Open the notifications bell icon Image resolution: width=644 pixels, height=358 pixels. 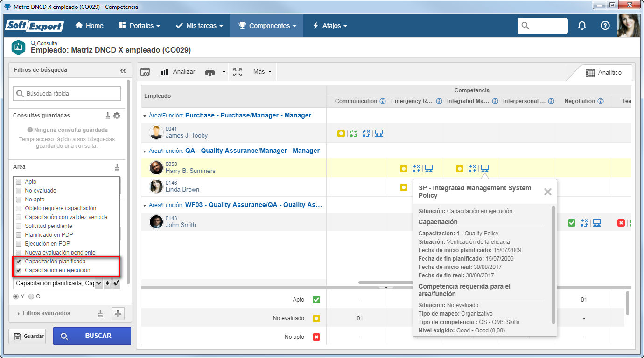tap(582, 26)
